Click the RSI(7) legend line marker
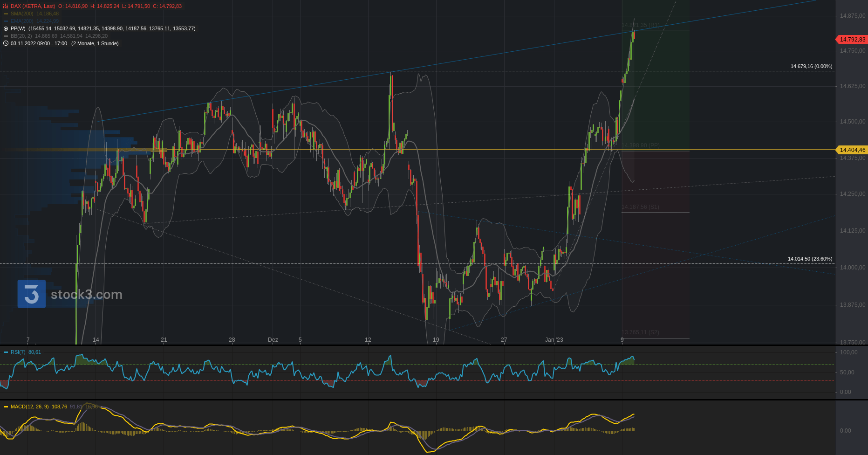This screenshot has height=455, width=868. tap(6, 352)
